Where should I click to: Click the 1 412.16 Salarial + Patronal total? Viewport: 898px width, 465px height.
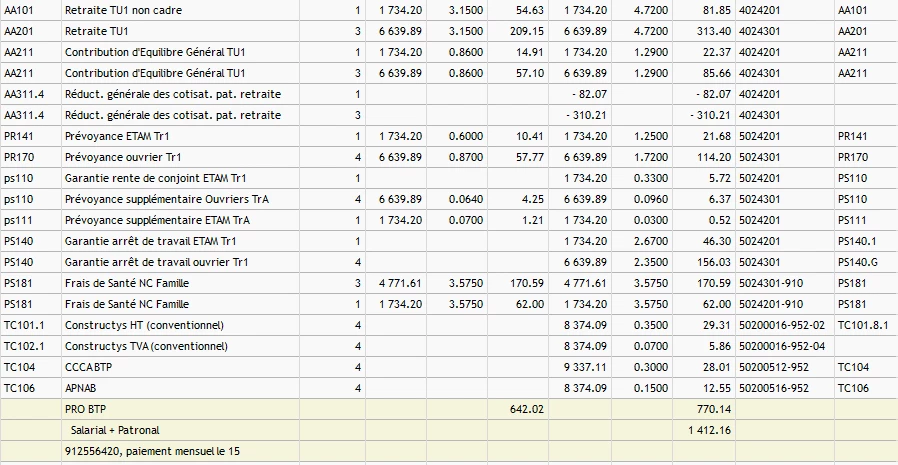[x=711, y=430]
